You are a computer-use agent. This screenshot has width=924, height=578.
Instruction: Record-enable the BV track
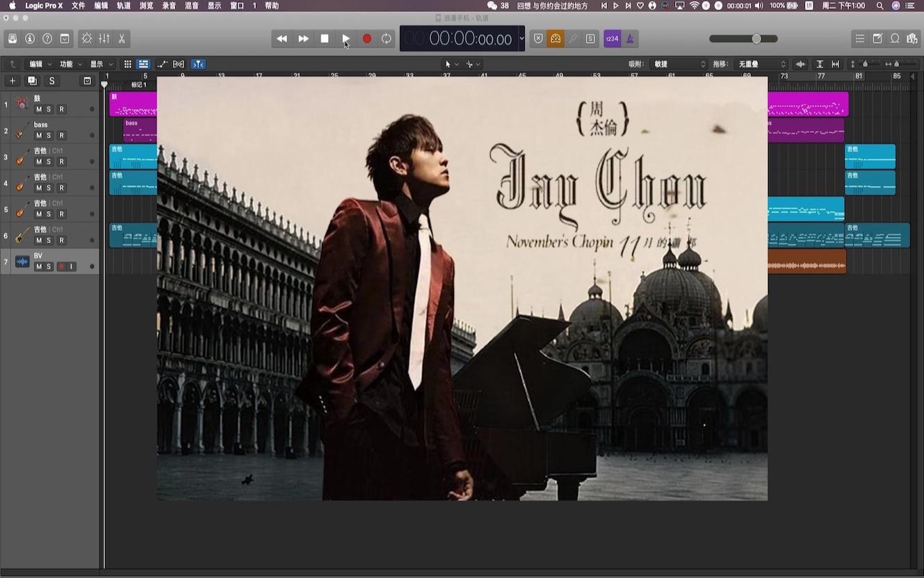coord(61,266)
